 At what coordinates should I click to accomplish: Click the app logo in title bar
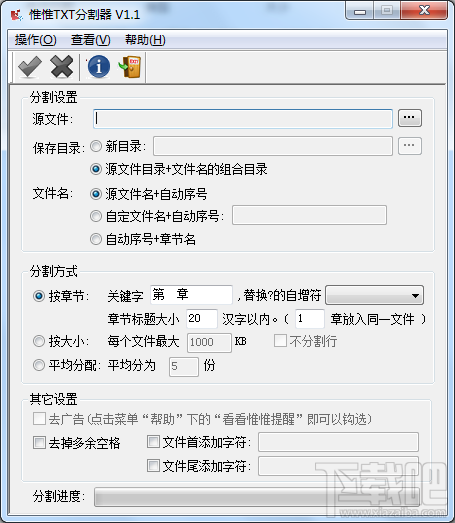click(16, 15)
